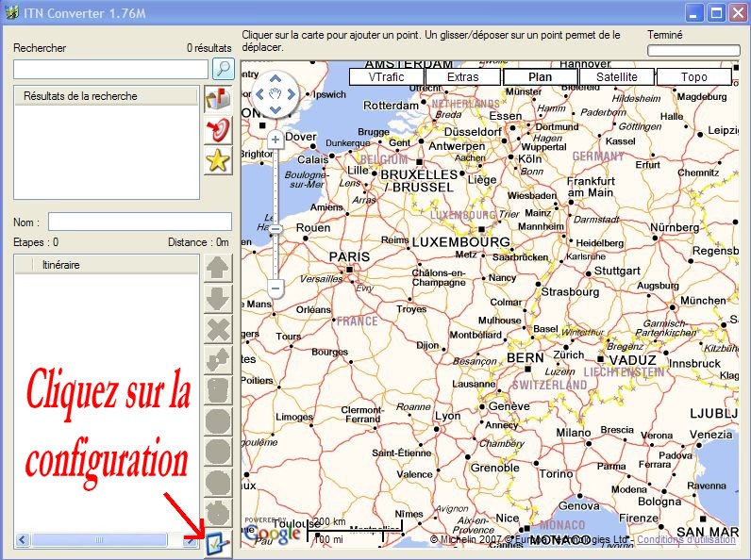Click the move-up arrow button beside Itinéraire

point(218,268)
